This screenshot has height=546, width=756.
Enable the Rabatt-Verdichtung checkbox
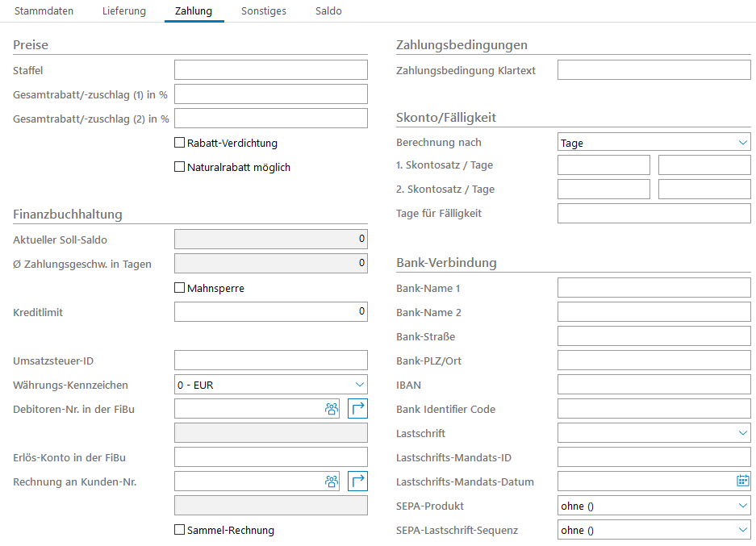(x=180, y=143)
